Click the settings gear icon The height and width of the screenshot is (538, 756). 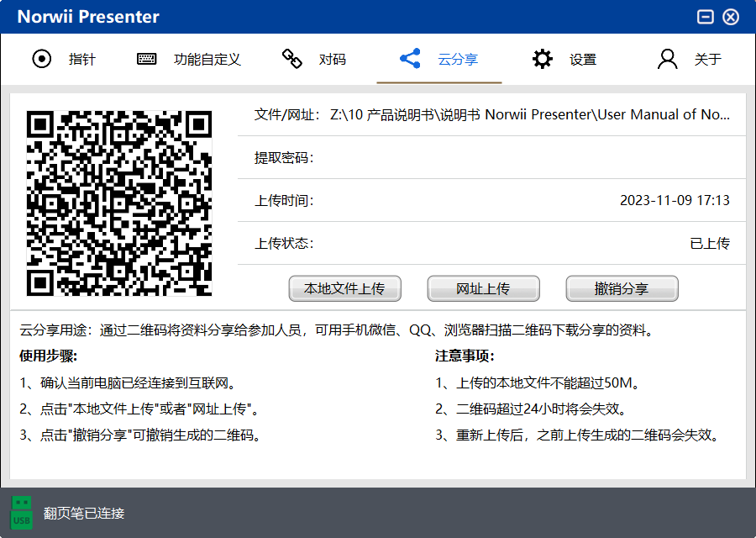(543, 59)
